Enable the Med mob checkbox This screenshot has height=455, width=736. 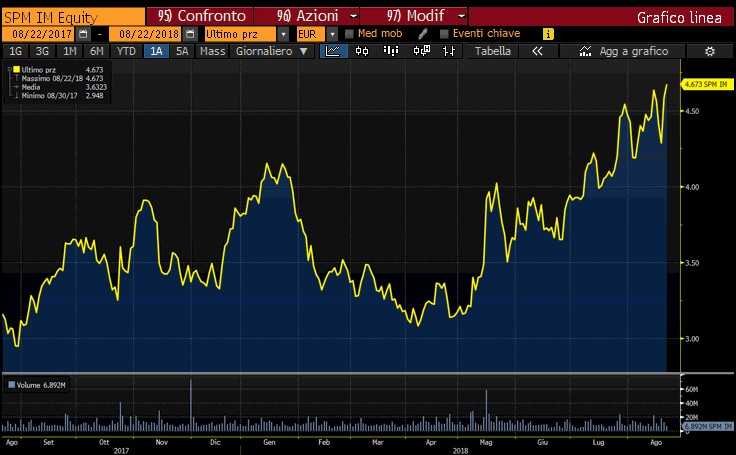coord(349,34)
